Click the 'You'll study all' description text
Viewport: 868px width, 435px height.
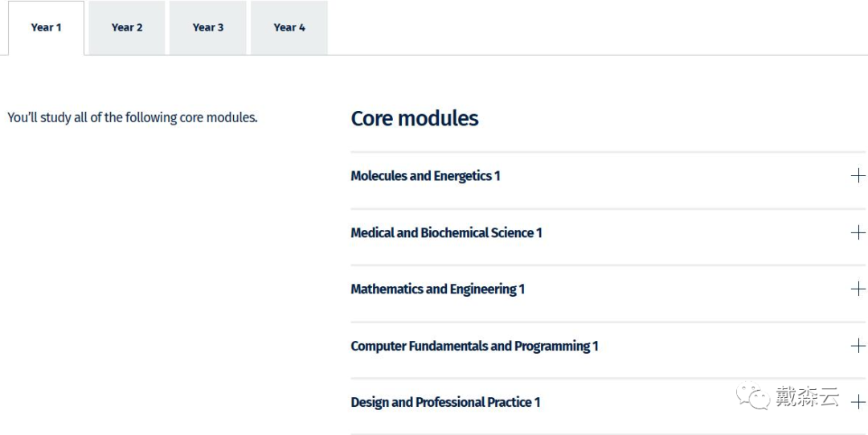[133, 117]
